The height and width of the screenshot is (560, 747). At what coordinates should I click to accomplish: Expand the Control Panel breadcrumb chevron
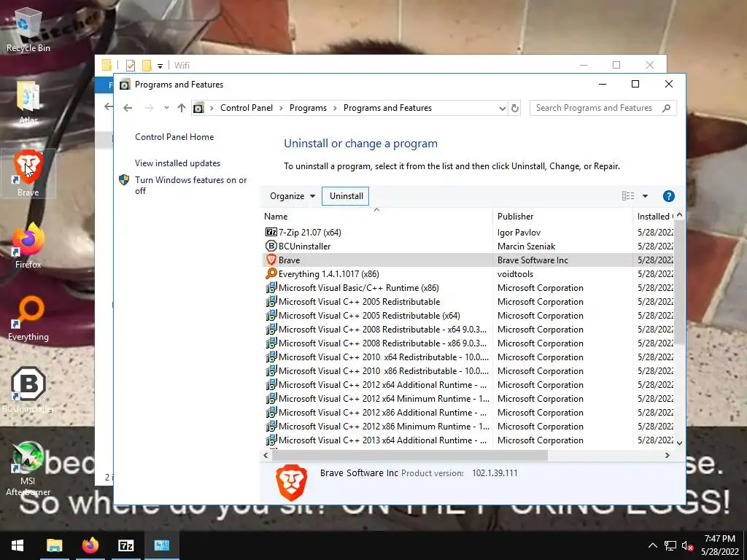click(281, 108)
